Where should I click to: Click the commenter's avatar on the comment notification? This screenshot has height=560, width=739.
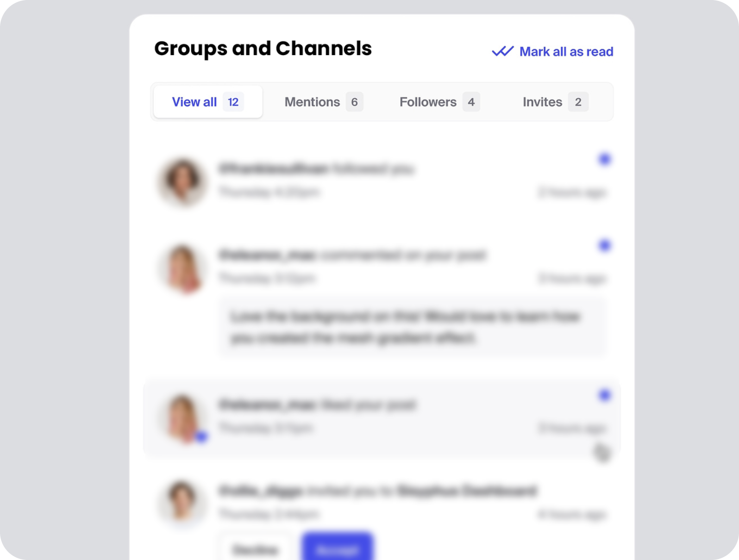[182, 268]
